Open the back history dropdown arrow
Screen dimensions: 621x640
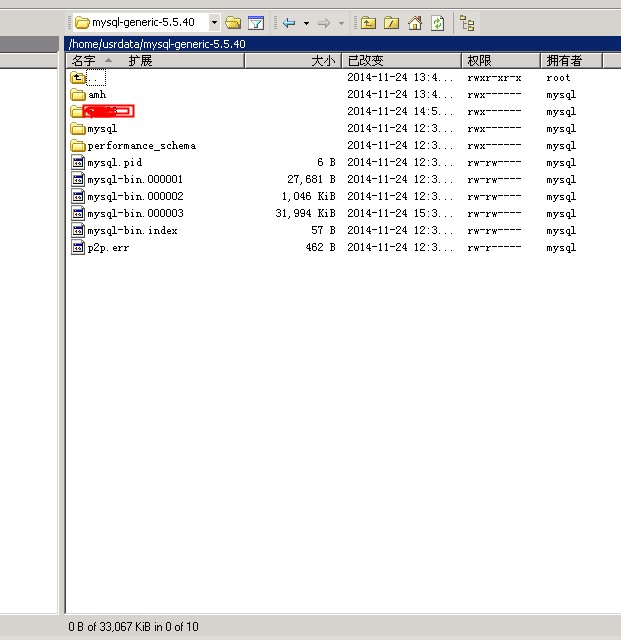(x=306, y=22)
